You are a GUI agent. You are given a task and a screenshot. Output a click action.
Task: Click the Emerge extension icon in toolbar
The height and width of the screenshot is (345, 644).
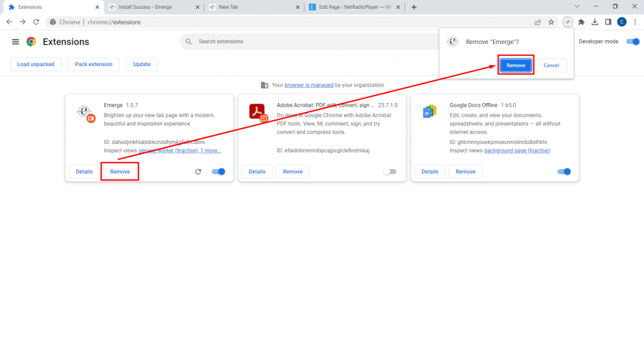point(568,22)
